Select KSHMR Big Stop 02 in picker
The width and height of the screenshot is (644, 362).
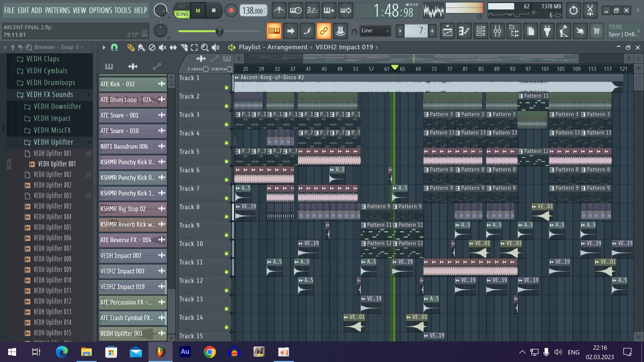point(133,209)
